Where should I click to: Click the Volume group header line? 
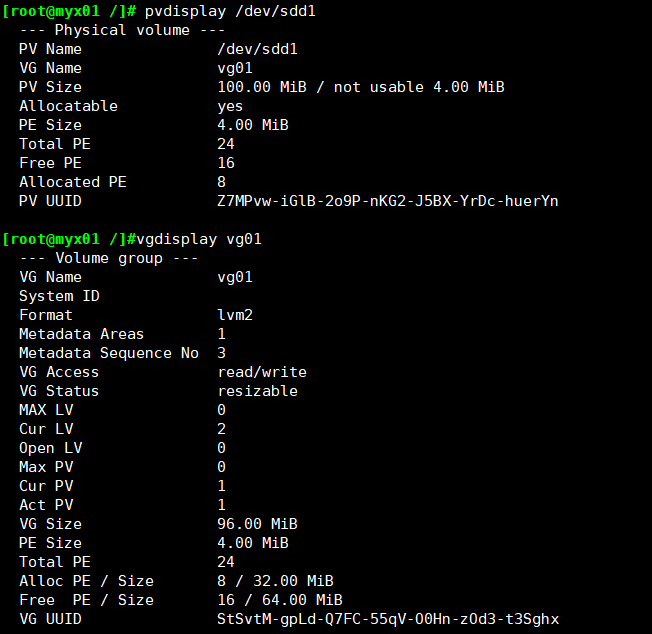109,259
